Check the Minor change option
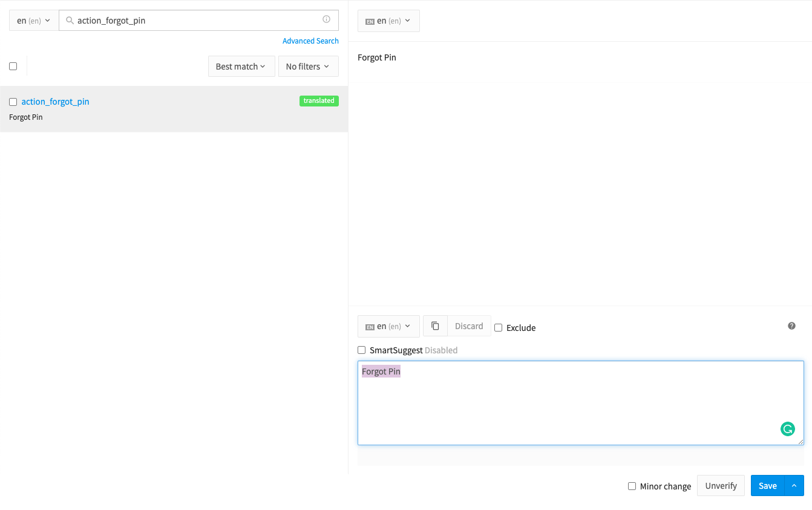 coord(632,486)
